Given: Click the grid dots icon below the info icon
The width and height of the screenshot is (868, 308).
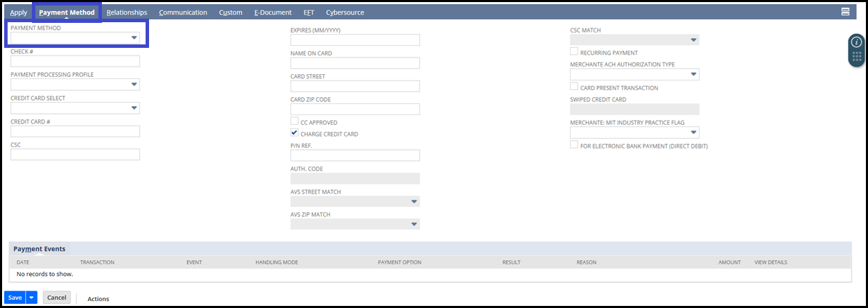Looking at the screenshot, I should pos(856,57).
